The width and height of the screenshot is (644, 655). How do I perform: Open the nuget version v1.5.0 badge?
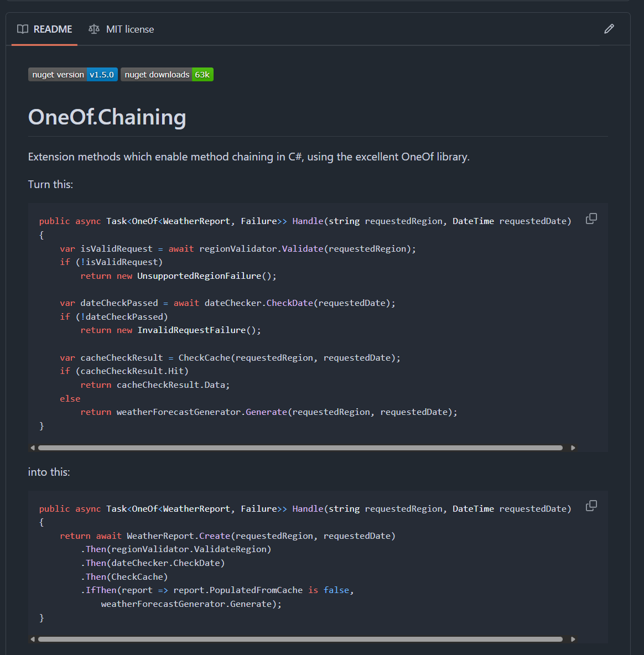[72, 74]
